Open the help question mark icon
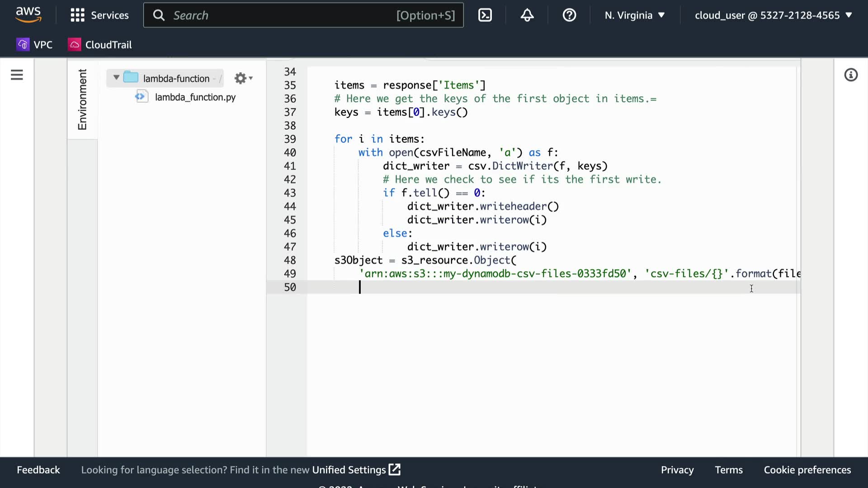Viewport: 868px width, 488px height. [x=569, y=15]
